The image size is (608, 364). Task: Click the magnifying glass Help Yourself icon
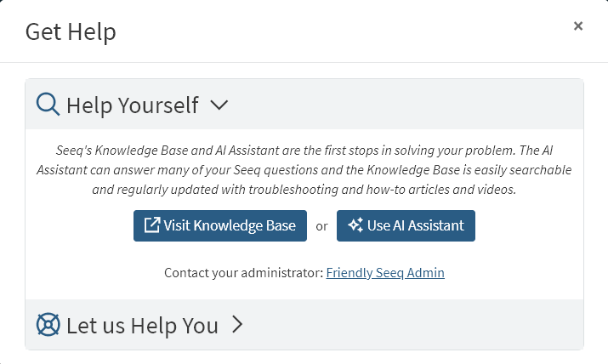pyautogui.click(x=48, y=105)
